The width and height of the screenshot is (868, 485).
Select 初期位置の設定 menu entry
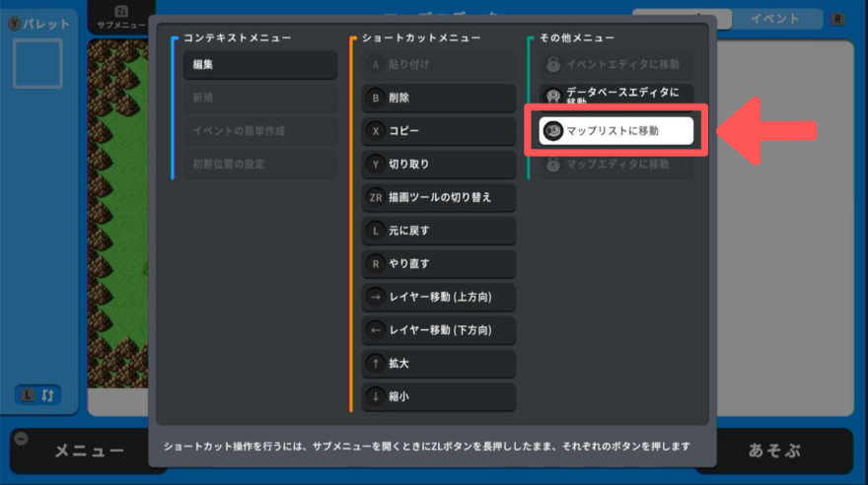[260, 165]
